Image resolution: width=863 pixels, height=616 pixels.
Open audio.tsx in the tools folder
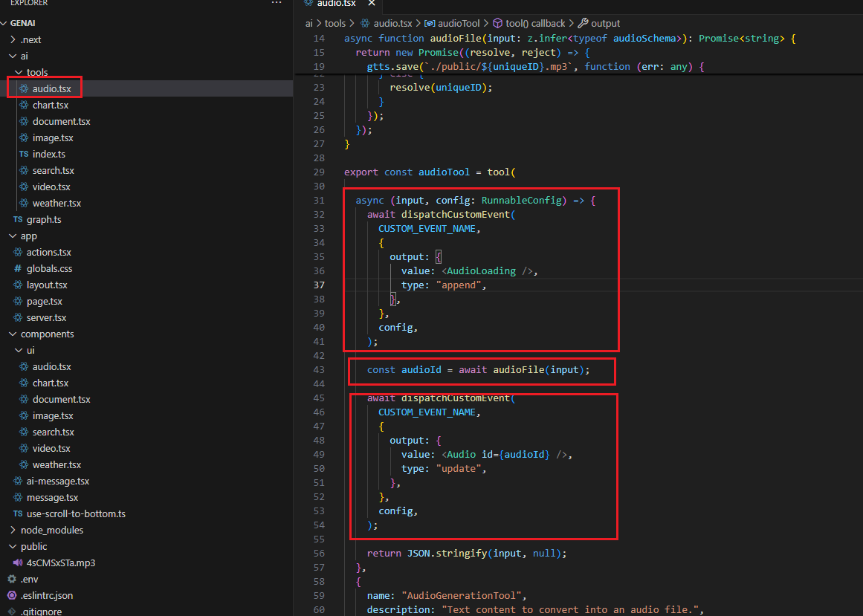click(x=52, y=88)
